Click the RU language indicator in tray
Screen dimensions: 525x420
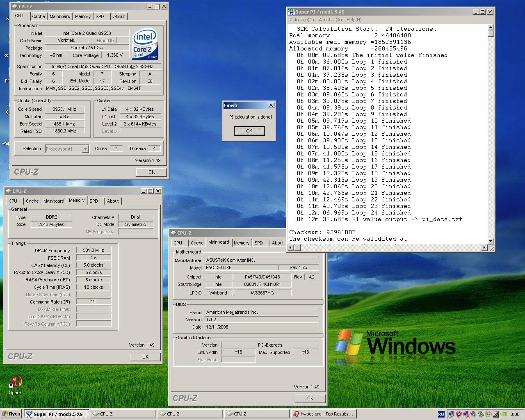pos(441,414)
